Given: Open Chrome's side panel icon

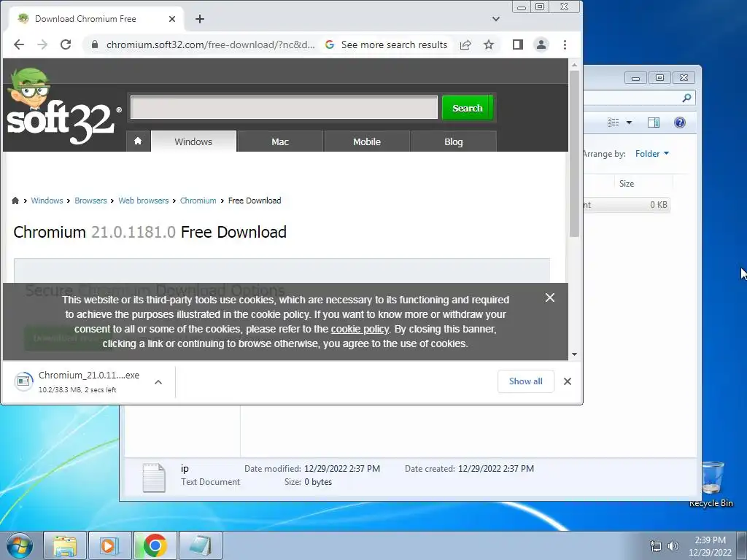Looking at the screenshot, I should coord(518,44).
